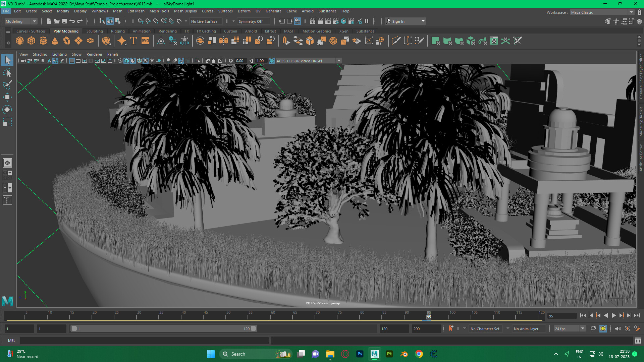This screenshot has height=362, width=644.
Task: Open the No Character Set dropdown arrow
Action: [x=465, y=328]
